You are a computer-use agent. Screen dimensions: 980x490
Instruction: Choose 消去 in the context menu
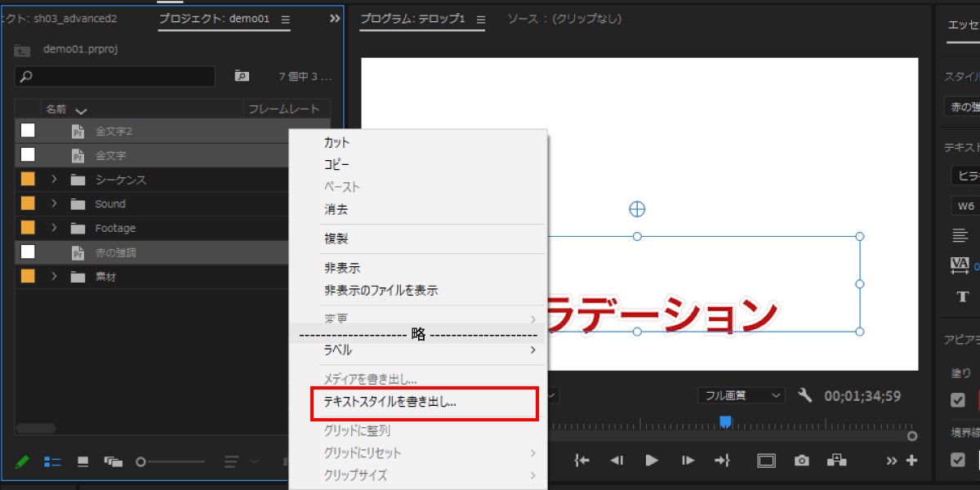pyautogui.click(x=336, y=209)
